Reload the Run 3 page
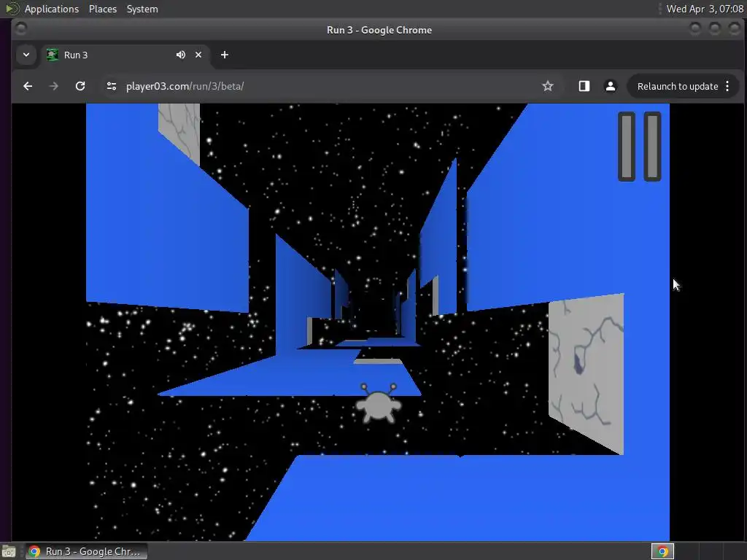 (80, 86)
